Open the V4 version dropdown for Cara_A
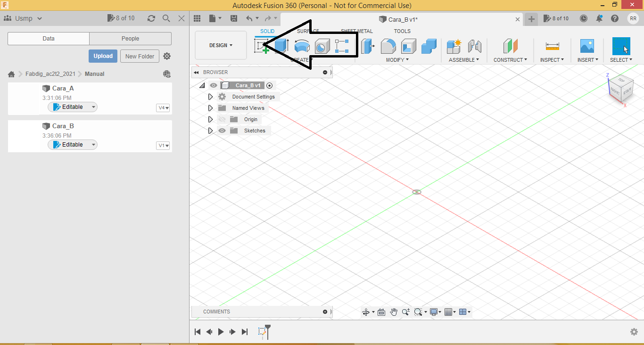644x345 pixels. tap(163, 108)
